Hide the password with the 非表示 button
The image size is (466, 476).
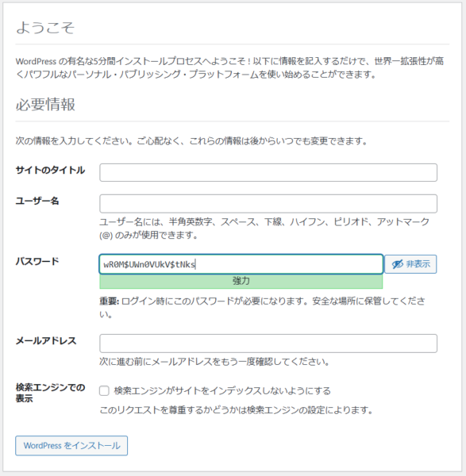pyautogui.click(x=410, y=264)
